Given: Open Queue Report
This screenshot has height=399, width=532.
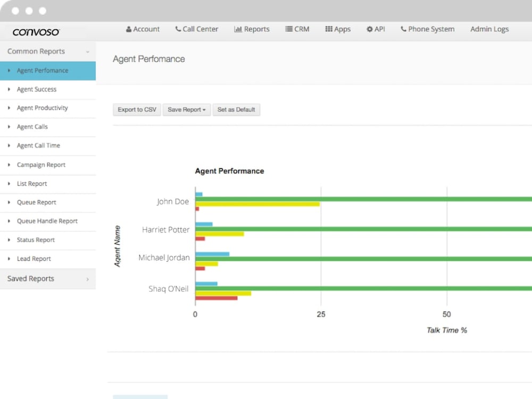Looking at the screenshot, I should (x=48, y=203).
